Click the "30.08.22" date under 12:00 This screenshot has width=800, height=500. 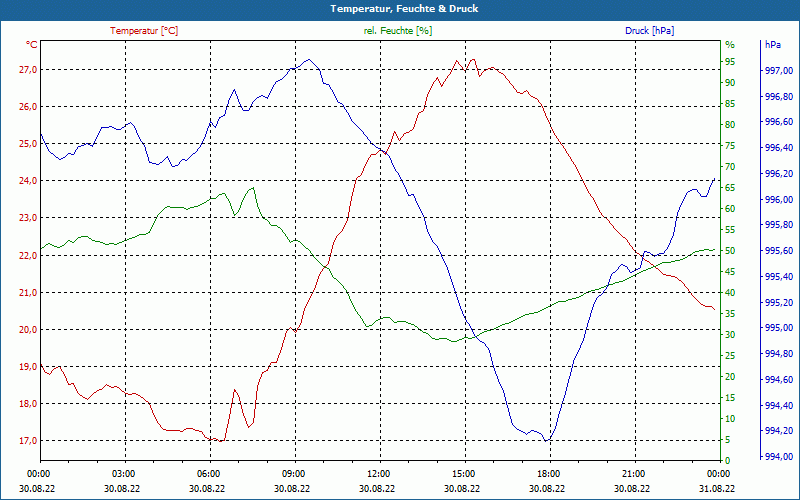coord(377,488)
